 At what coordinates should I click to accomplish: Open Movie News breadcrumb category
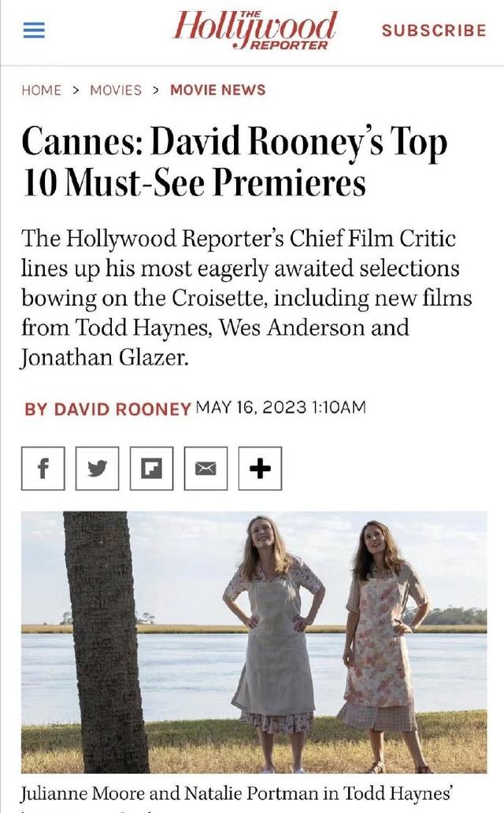(218, 91)
